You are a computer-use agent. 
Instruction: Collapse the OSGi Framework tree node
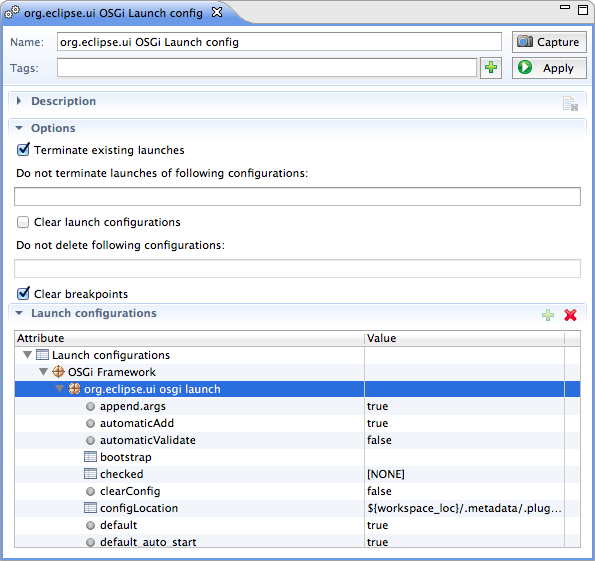43,372
